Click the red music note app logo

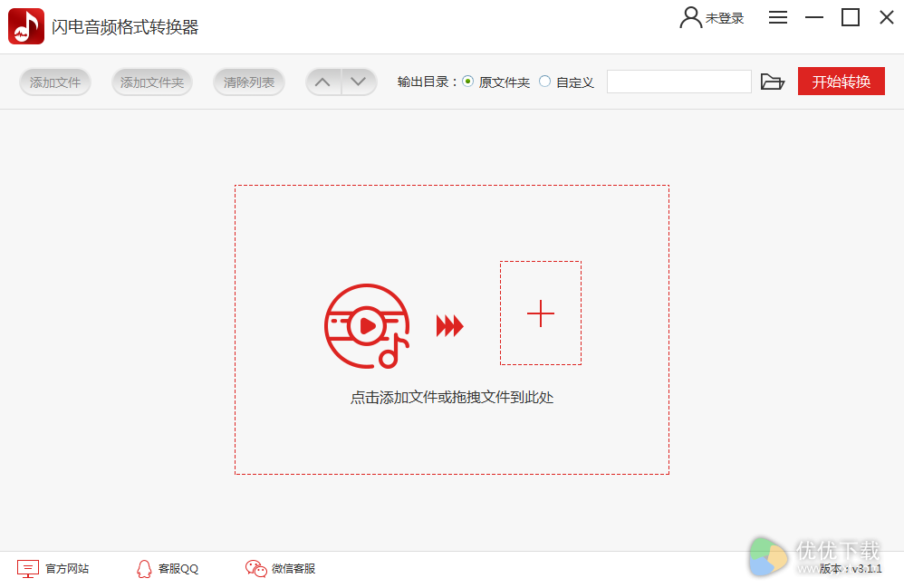[26, 26]
